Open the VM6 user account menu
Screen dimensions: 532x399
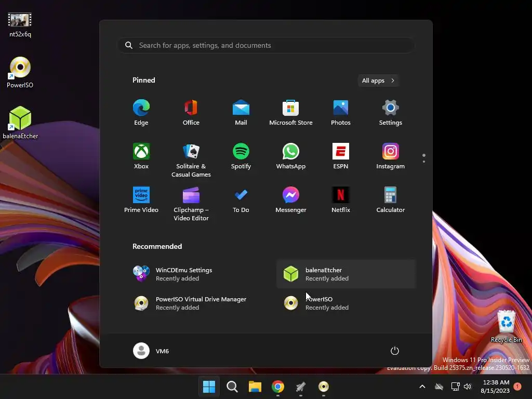point(151,351)
